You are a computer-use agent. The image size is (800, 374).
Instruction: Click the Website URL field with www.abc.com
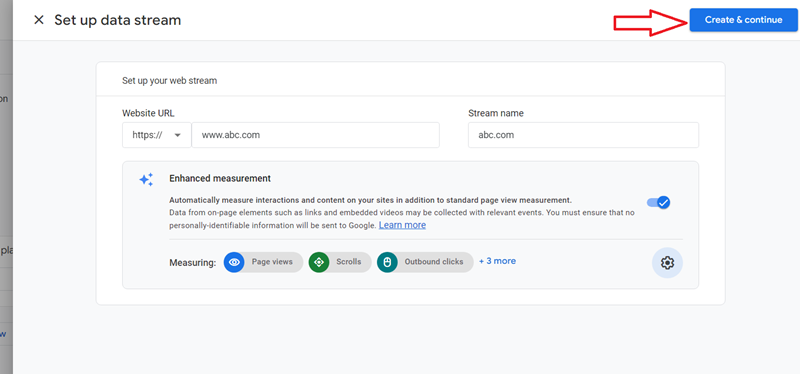(x=315, y=135)
